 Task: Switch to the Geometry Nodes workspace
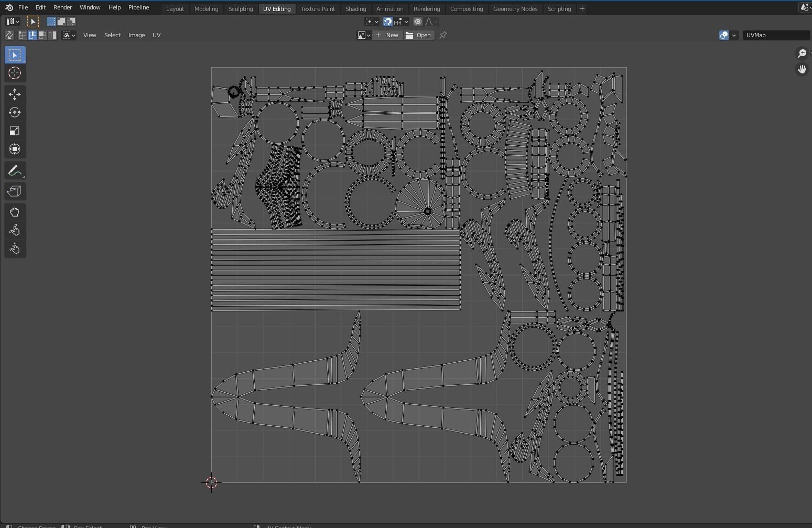click(515, 9)
